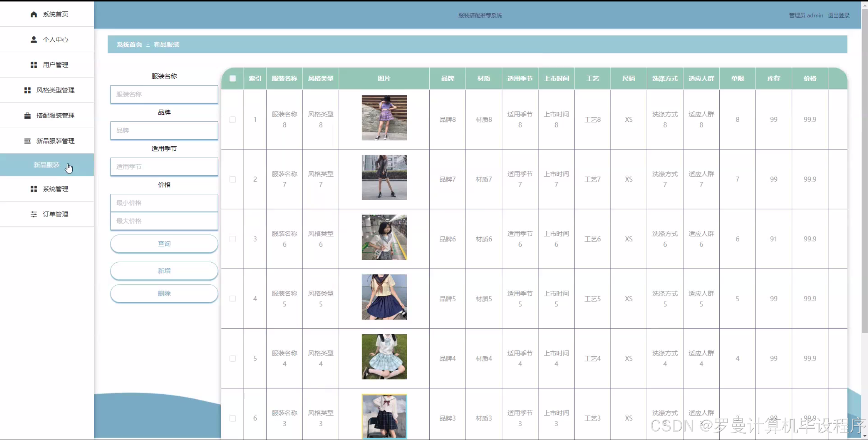Click the list icon beside 新品服装管理

[27, 141]
